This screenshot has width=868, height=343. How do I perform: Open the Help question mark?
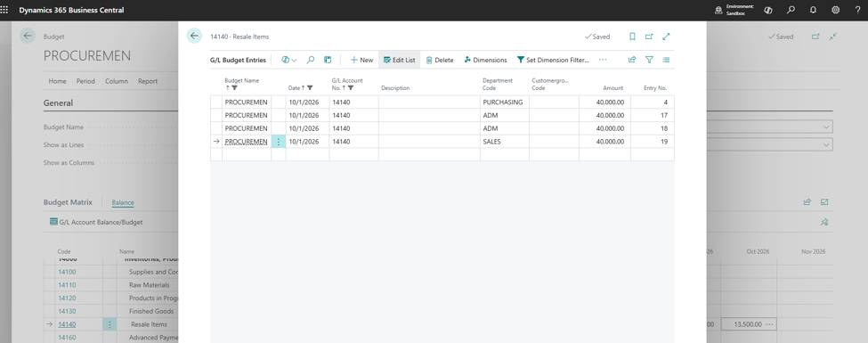[x=858, y=10]
